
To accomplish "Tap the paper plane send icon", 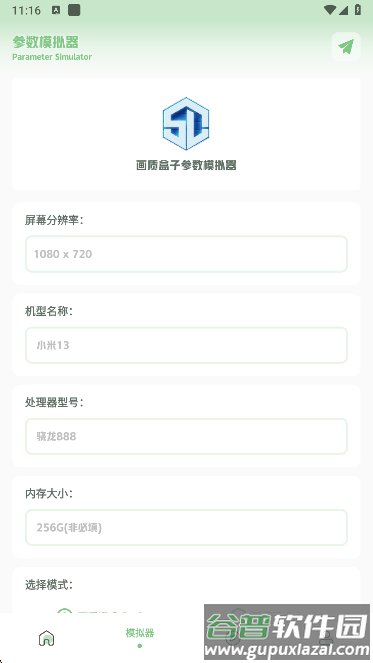I will pyautogui.click(x=346, y=47).
